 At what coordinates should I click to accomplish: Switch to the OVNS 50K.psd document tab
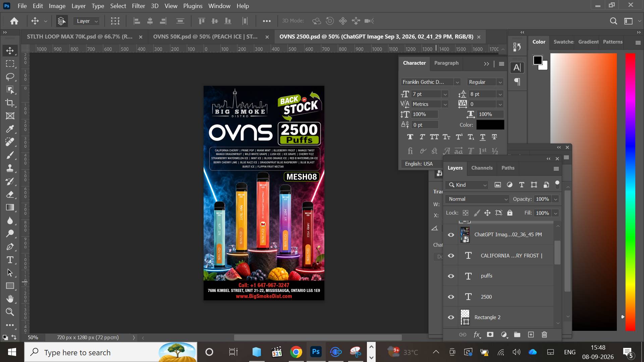click(205, 37)
